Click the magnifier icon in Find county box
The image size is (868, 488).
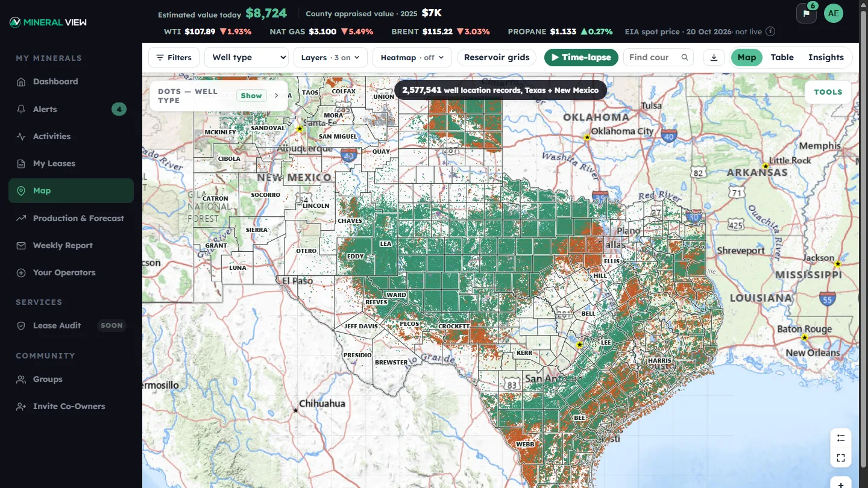685,57
